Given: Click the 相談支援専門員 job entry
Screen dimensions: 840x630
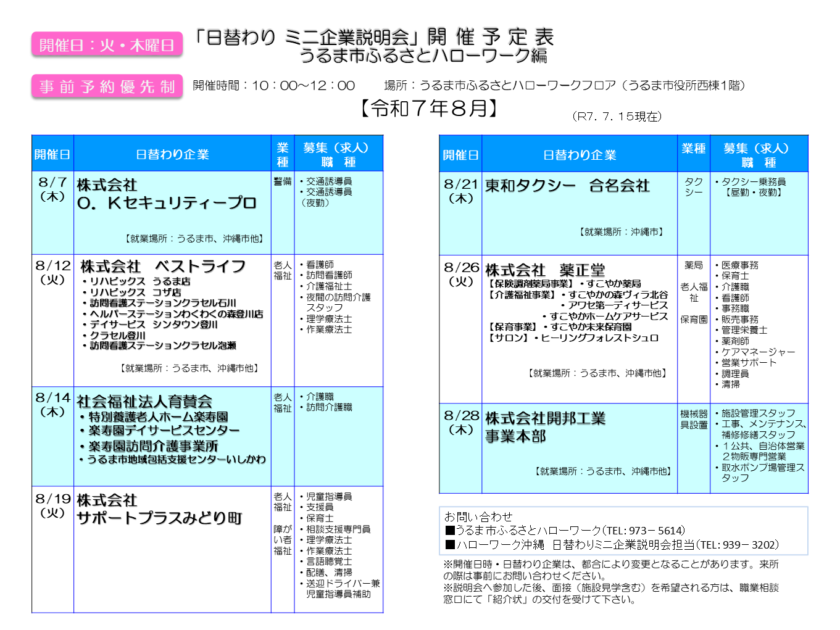Looking at the screenshot, I should click(335, 529).
